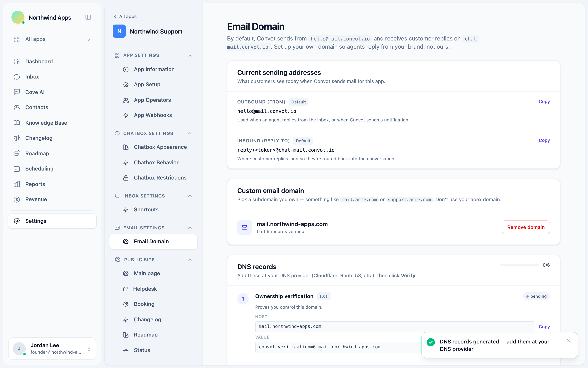Collapse the Chatbox Settings section
The height and width of the screenshot is (368, 588).
(x=190, y=133)
